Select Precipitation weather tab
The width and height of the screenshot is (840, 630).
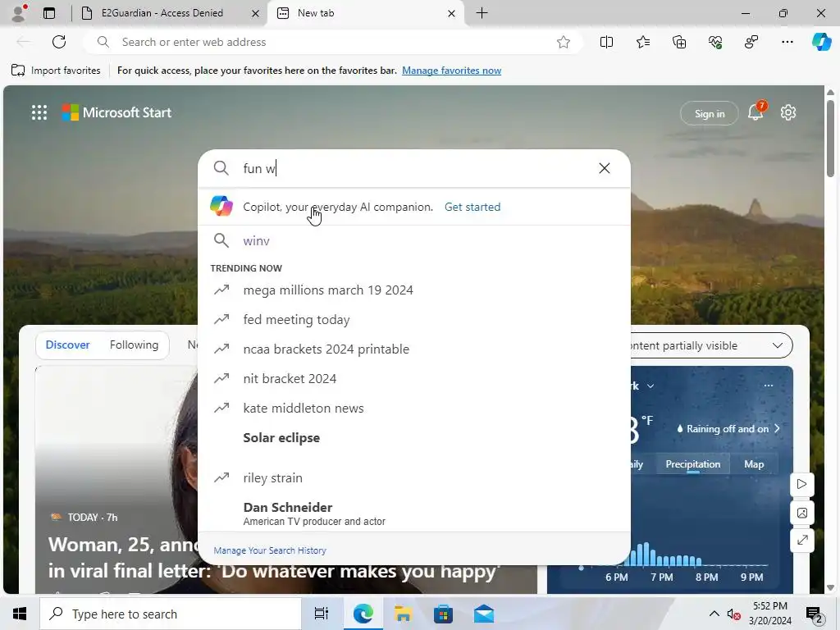click(692, 464)
